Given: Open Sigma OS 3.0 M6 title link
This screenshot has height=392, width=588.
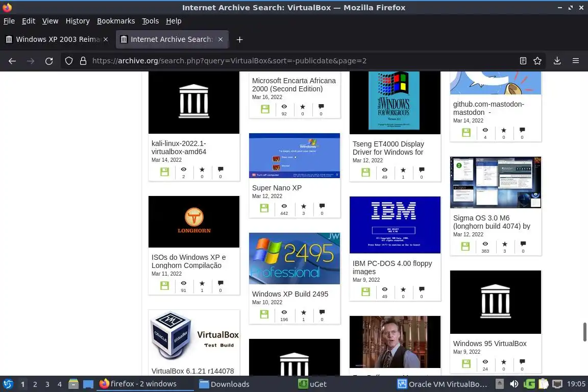Looking at the screenshot, I should [492, 222].
